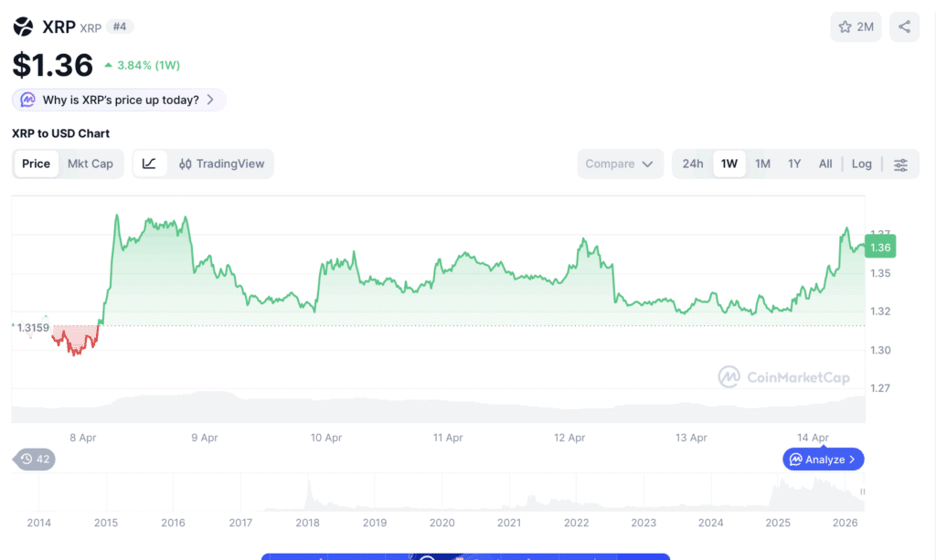
Task: Click the clock history icon showing 42
Action: 33,459
